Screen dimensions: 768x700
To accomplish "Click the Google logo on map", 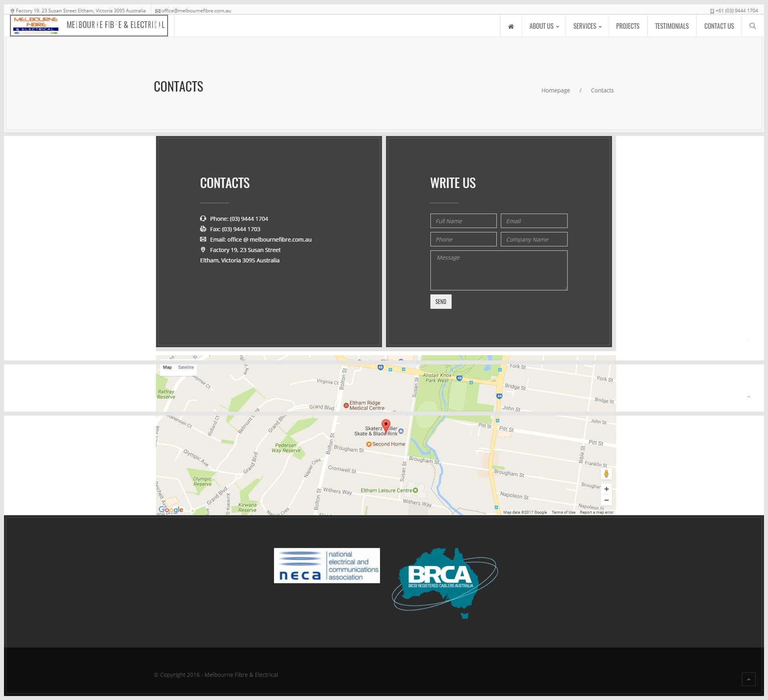I will 171,510.
